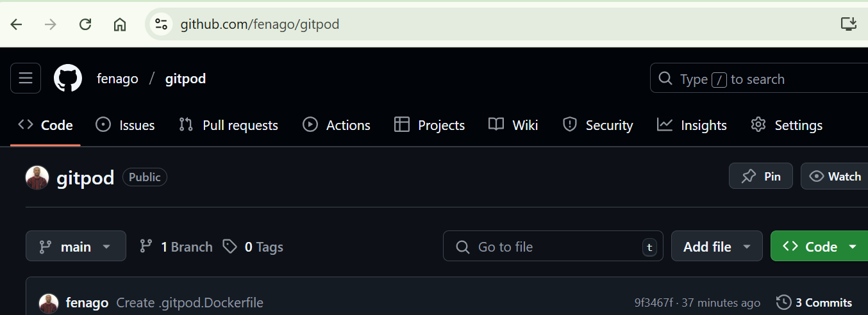
Task: Click the owner avatar beside gitpod title
Action: click(37, 177)
